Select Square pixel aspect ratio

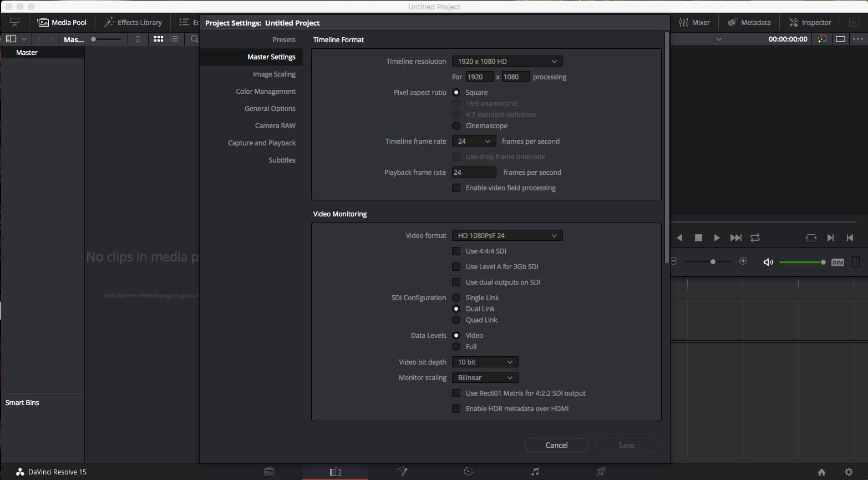456,92
